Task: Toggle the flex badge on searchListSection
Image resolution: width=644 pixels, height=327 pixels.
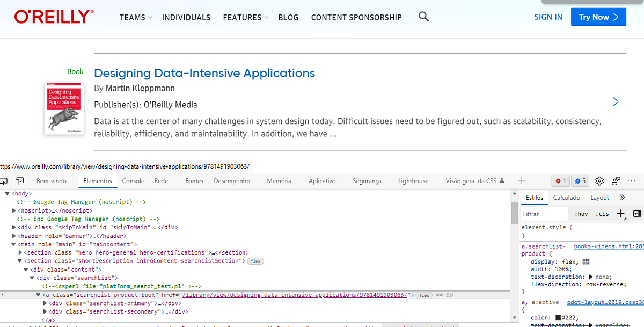Action: coord(255,261)
